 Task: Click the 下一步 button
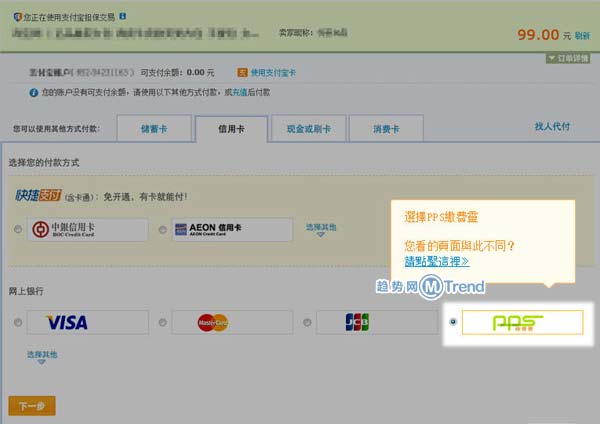pyautogui.click(x=31, y=406)
